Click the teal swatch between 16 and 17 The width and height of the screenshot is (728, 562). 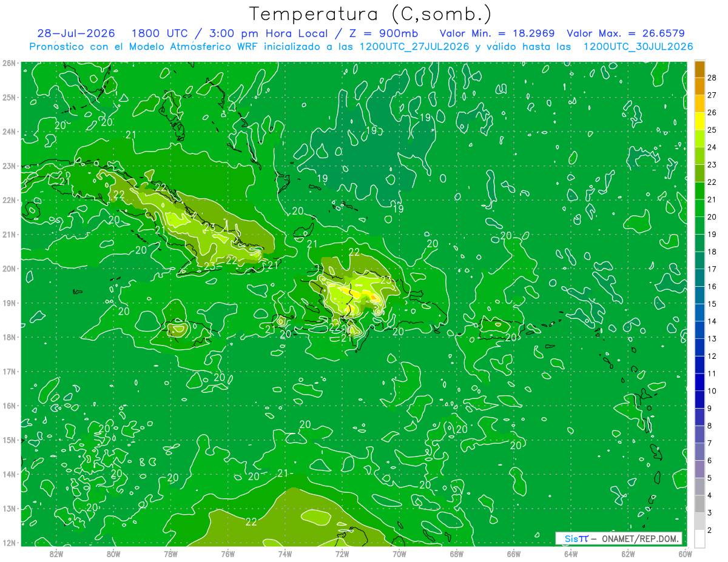(699, 278)
